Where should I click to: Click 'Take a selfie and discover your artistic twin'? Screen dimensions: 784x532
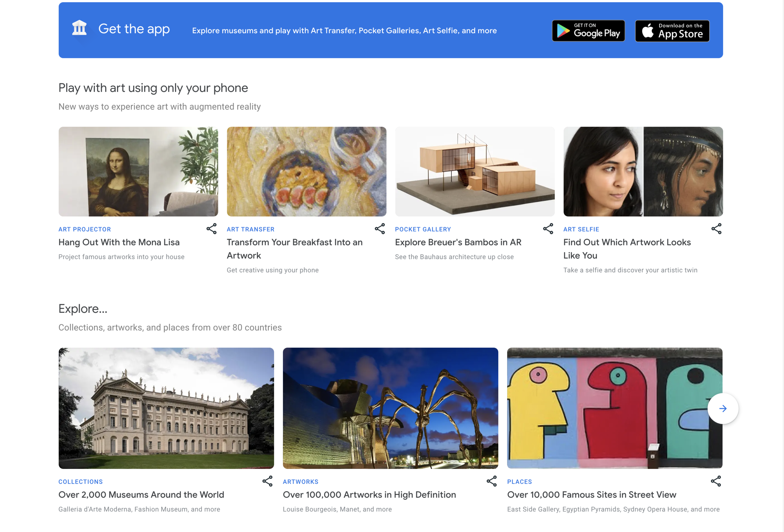(x=631, y=270)
